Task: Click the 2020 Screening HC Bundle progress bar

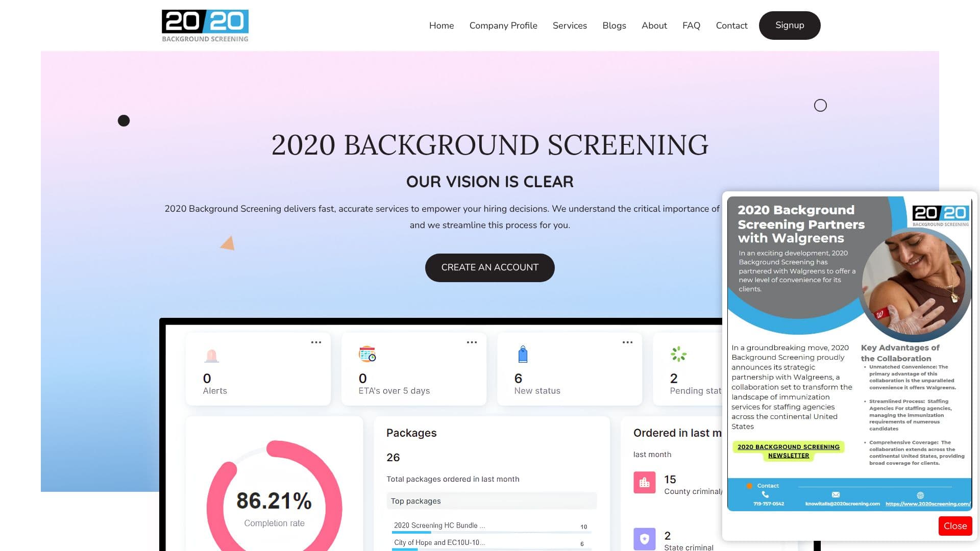Action: [492, 533]
